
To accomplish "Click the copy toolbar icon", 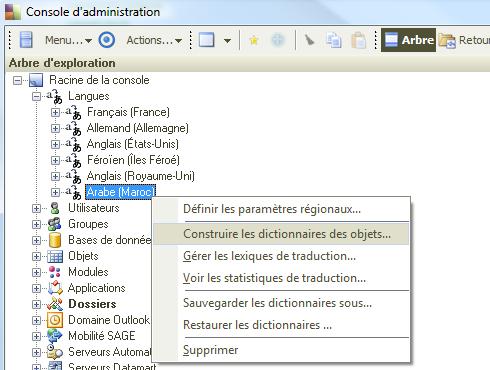I will click(x=334, y=40).
